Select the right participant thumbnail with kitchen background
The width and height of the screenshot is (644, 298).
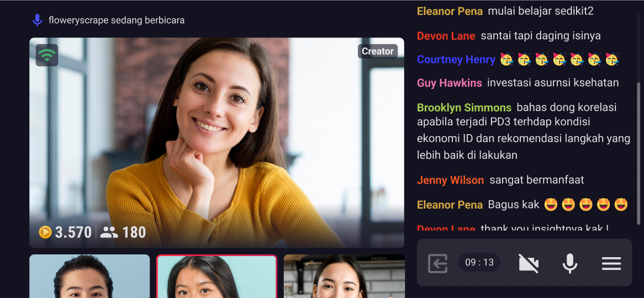click(344, 276)
